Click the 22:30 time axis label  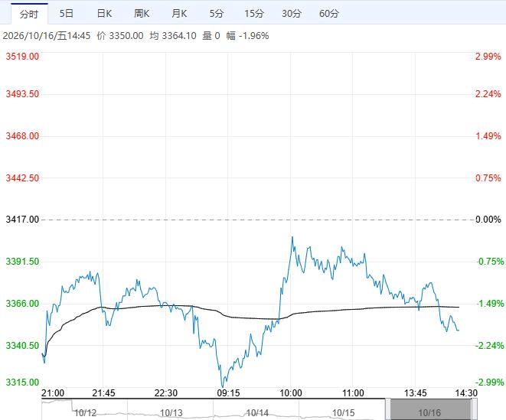coord(166,393)
